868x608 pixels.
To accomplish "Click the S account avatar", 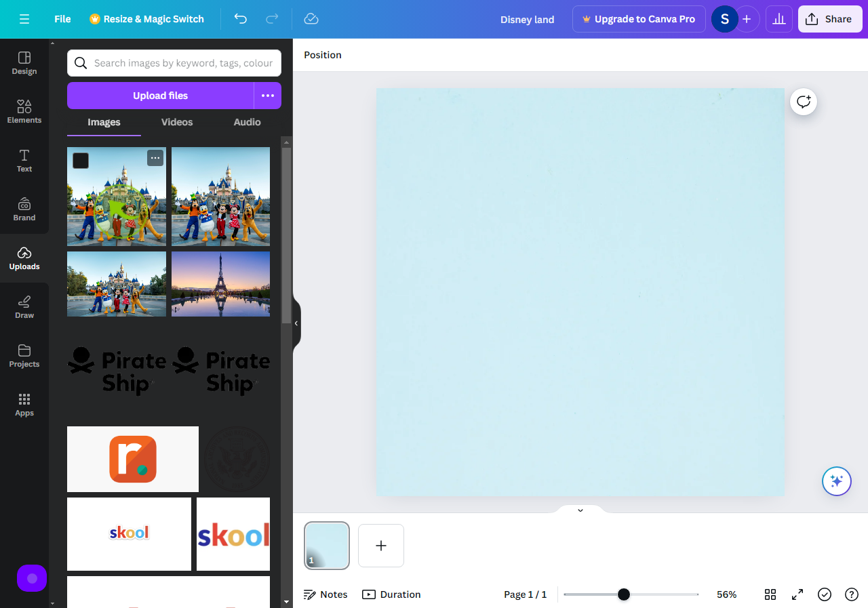I will tap(724, 19).
